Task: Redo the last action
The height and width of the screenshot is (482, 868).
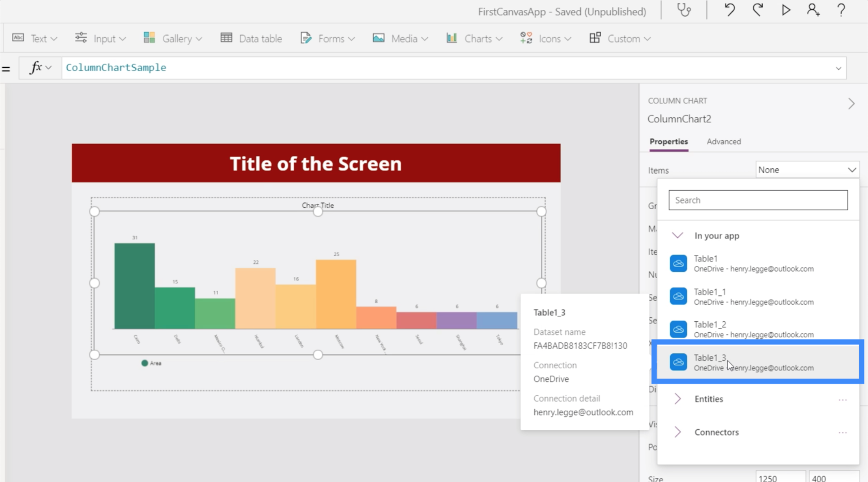Action: (757, 10)
